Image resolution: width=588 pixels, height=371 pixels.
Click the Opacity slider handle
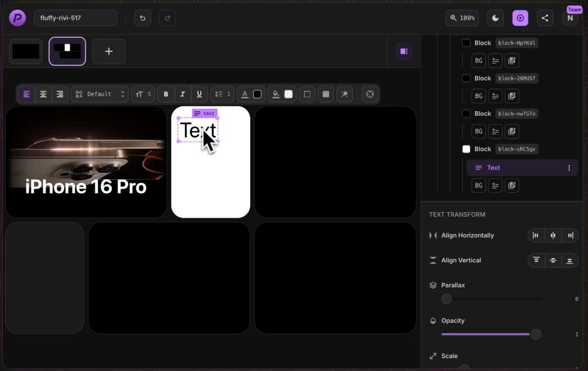pyautogui.click(x=536, y=334)
